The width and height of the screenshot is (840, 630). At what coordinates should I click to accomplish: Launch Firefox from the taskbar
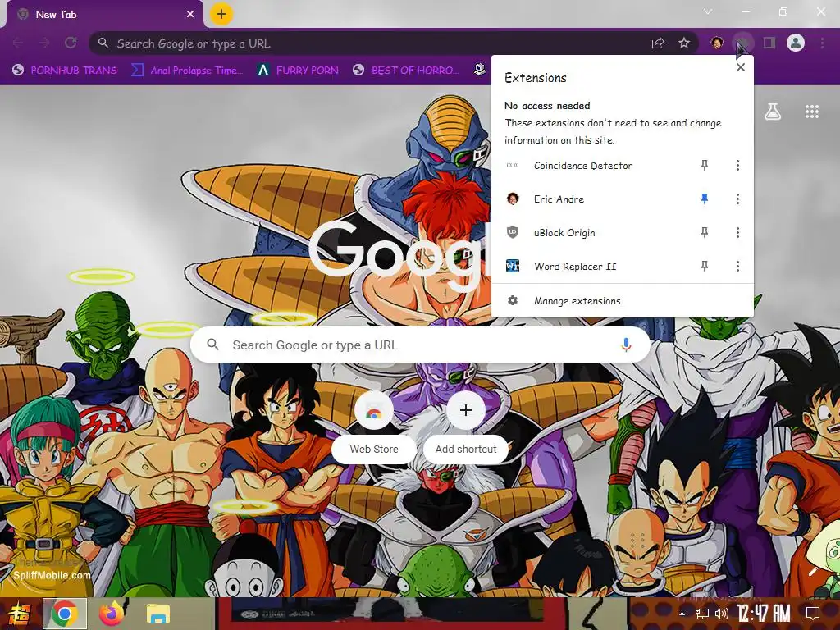tap(112, 614)
